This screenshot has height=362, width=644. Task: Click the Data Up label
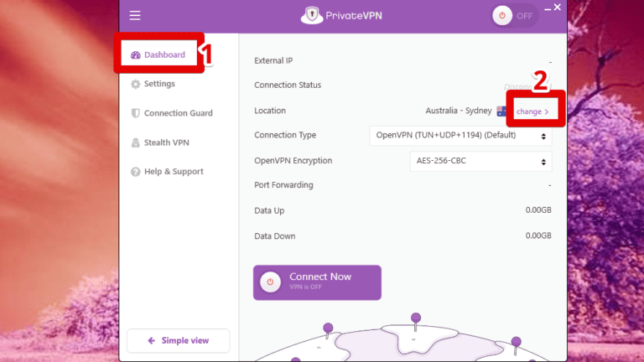(x=269, y=210)
